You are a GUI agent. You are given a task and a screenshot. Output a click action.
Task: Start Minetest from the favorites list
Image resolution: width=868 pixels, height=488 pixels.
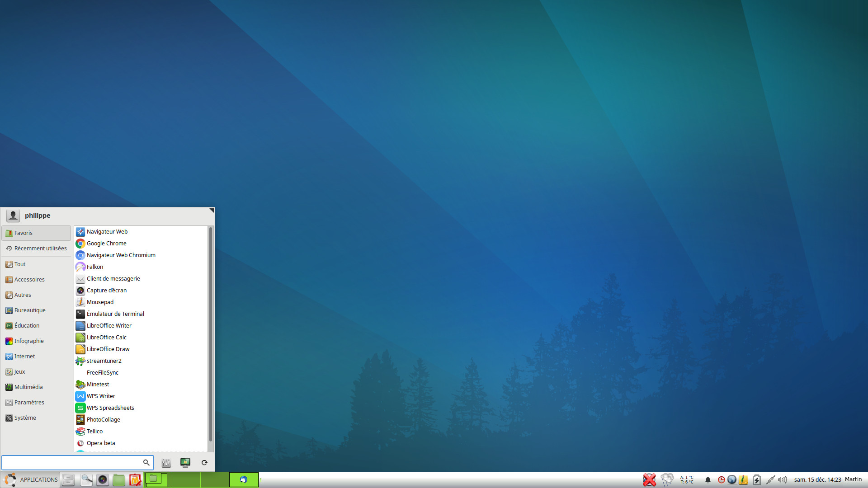tap(98, 385)
